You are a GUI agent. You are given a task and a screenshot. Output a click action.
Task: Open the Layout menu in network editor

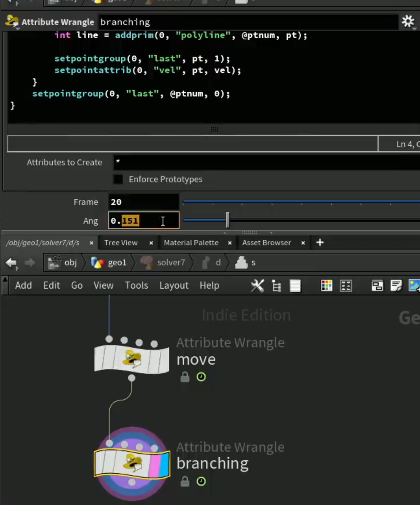tap(174, 285)
